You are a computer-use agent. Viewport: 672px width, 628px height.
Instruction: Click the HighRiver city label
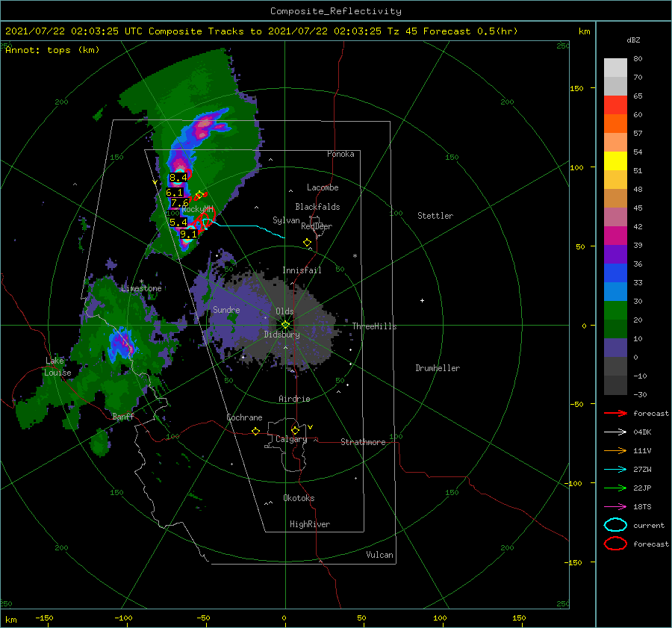point(310,524)
